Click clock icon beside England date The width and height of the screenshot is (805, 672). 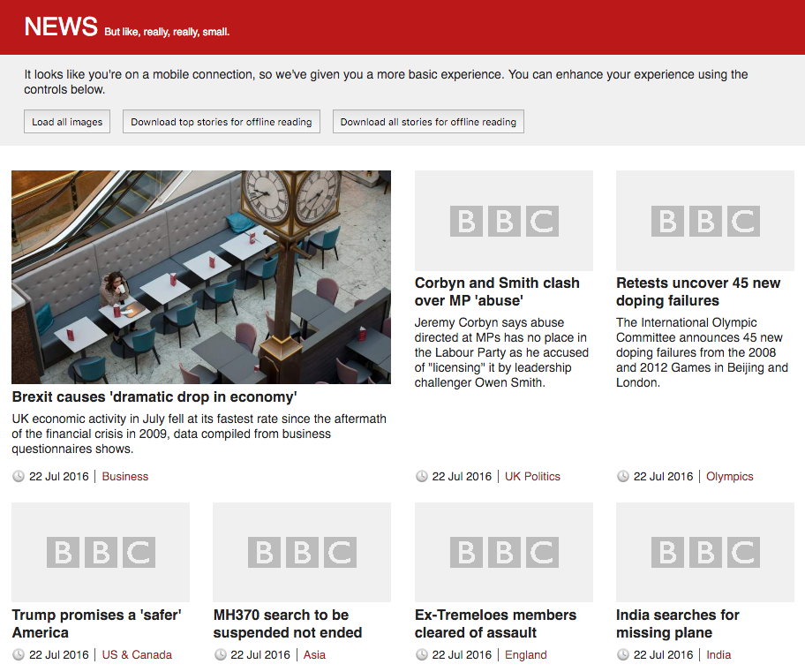tap(422, 654)
